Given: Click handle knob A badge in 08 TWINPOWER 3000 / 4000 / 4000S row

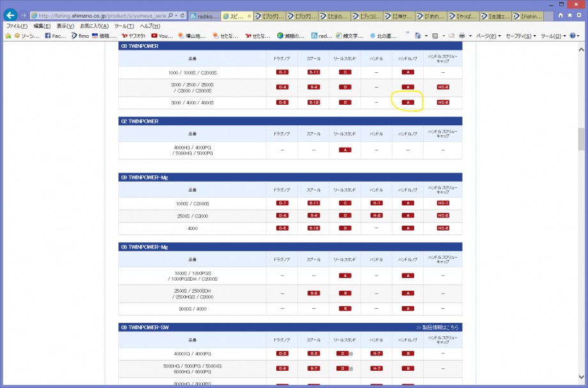Looking at the screenshot, I should (x=408, y=102).
